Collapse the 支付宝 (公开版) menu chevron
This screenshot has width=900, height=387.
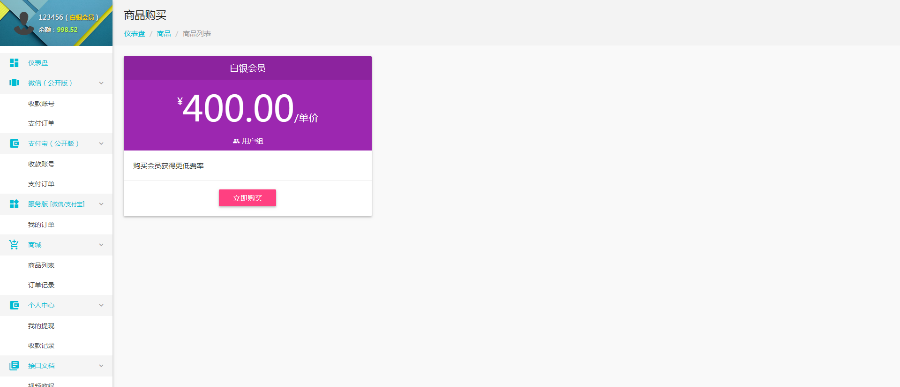101,144
